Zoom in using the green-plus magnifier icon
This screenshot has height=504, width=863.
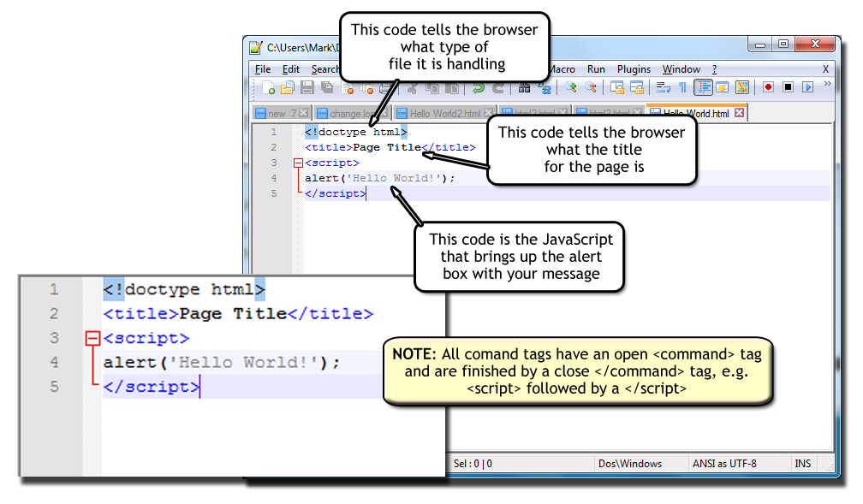pos(571,87)
